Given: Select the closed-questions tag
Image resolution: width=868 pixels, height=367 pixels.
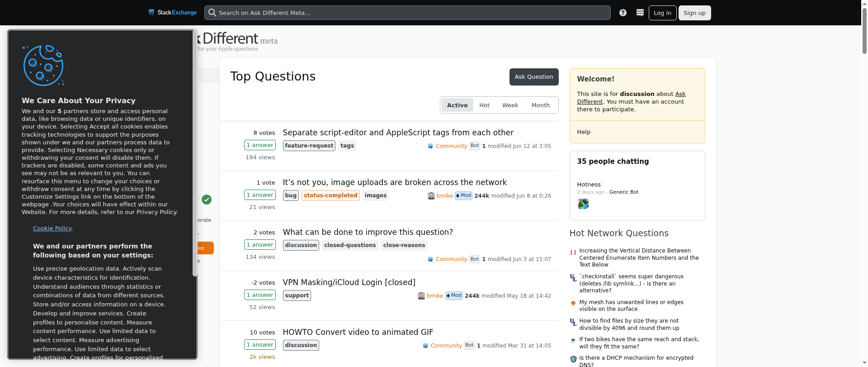Looking at the screenshot, I should click(350, 245).
